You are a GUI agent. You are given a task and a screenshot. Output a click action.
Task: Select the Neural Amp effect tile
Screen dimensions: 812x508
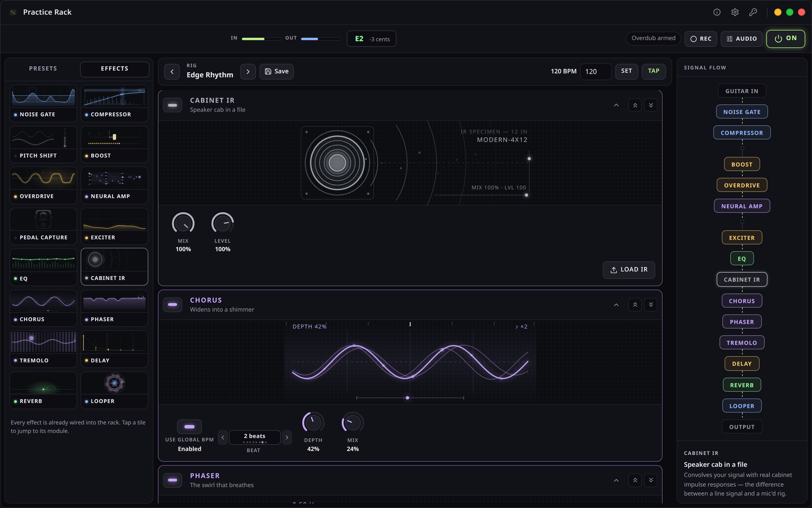pyautogui.click(x=114, y=185)
